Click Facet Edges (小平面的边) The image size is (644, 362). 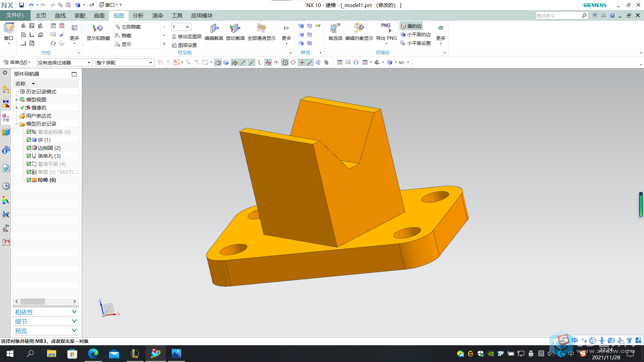tap(416, 35)
